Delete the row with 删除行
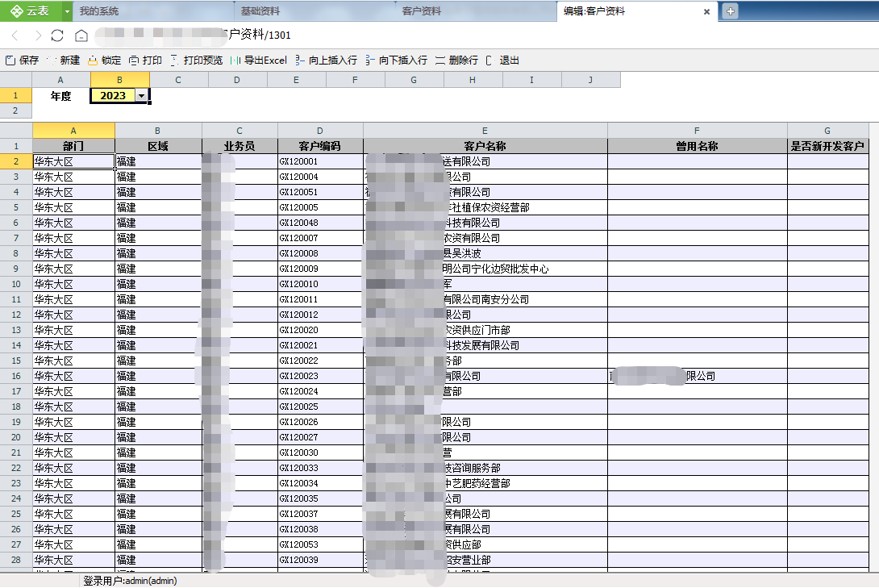Image resolution: width=879 pixels, height=588 pixels. [x=456, y=60]
